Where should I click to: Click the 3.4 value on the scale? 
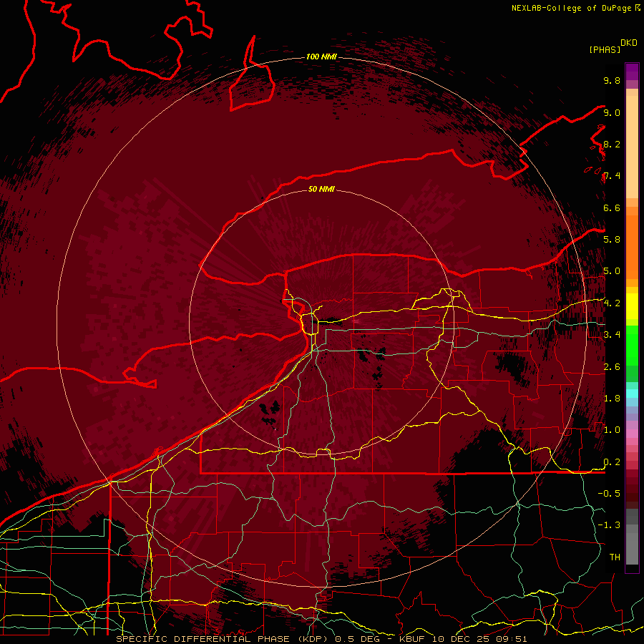[x=612, y=335]
